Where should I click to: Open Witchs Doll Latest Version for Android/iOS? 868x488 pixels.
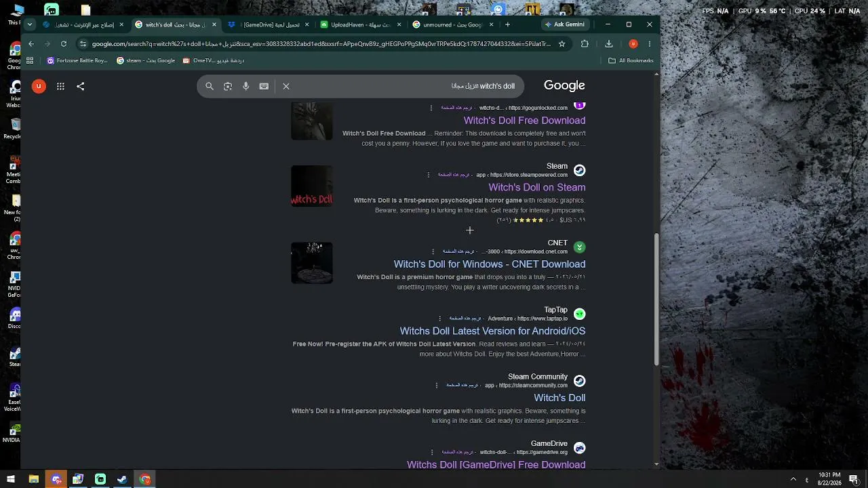click(492, 331)
